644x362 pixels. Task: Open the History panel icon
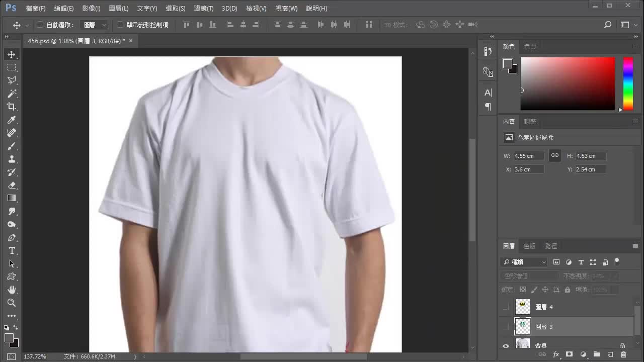pyautogui.click(x=488, y=51)
